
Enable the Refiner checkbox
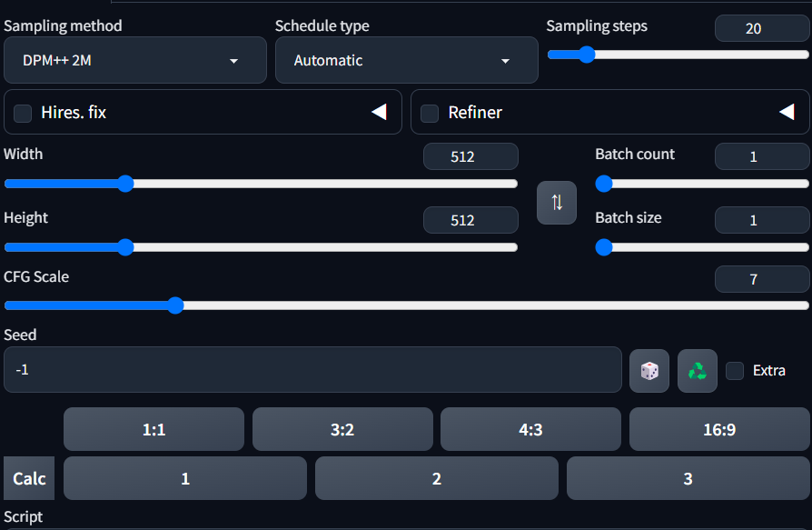tap(430, 113)
